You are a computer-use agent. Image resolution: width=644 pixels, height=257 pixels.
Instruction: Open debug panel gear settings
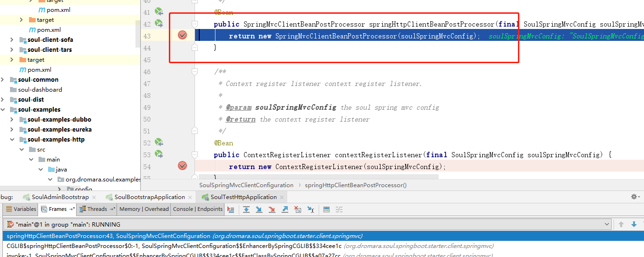click(634, 197)
